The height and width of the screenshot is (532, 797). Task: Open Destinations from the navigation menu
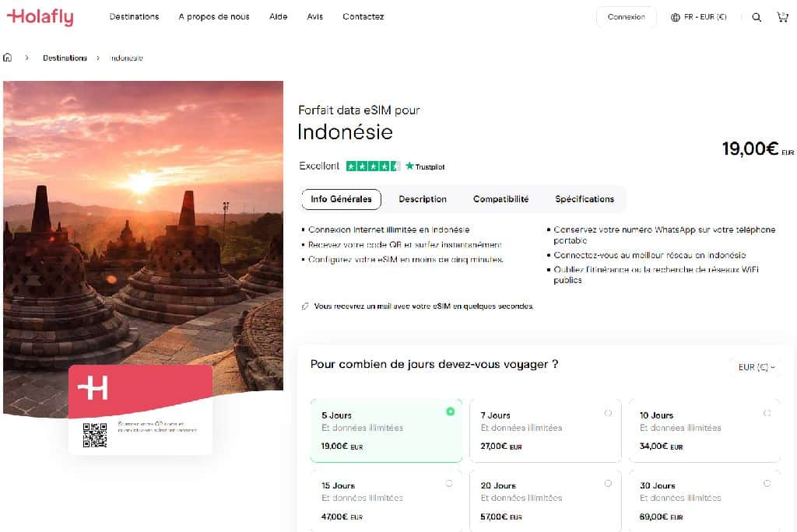pos(134,16)
